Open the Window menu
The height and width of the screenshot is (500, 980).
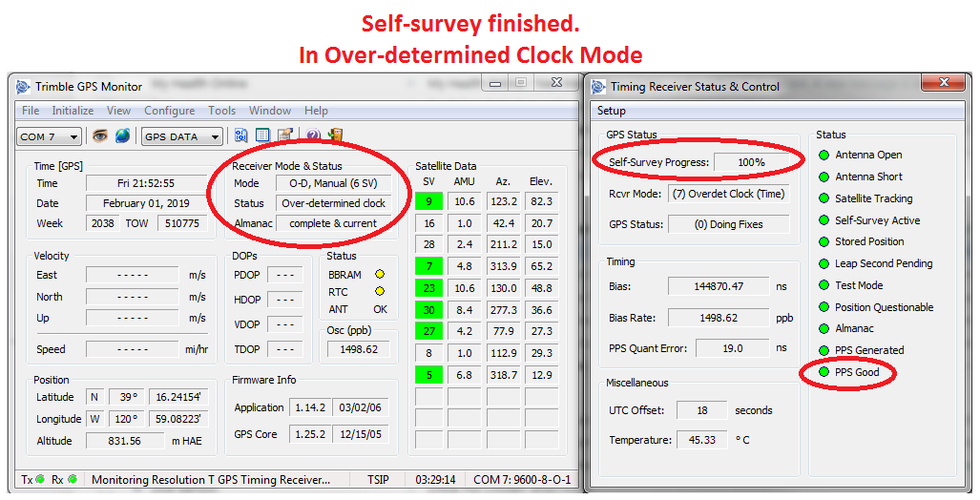(x=270, y=111)
